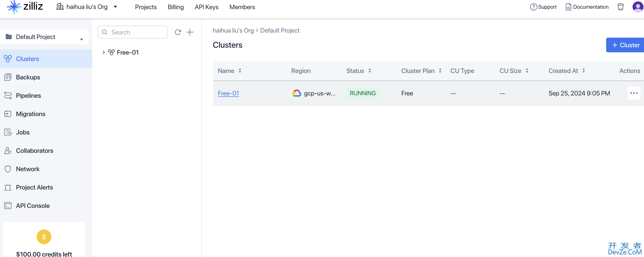Open API Keys in the top navigation
Screen dimensions: 644x257
206,7
